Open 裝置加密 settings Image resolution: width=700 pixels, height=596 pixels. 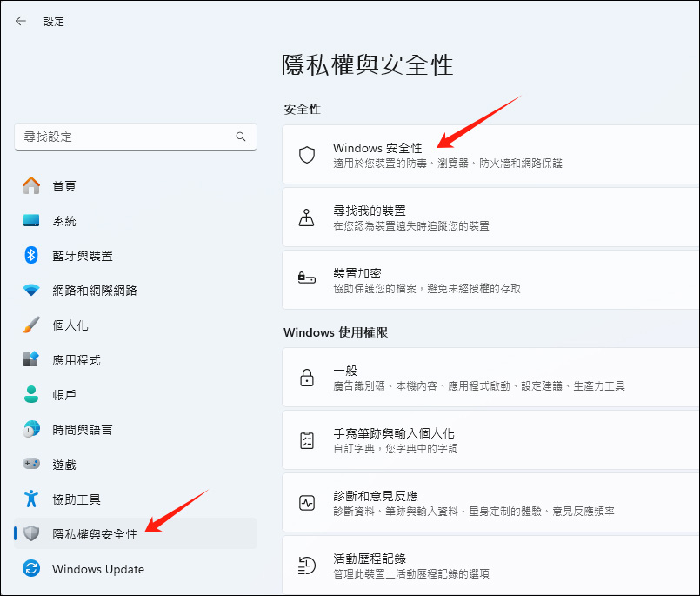(x=490, y=279)
